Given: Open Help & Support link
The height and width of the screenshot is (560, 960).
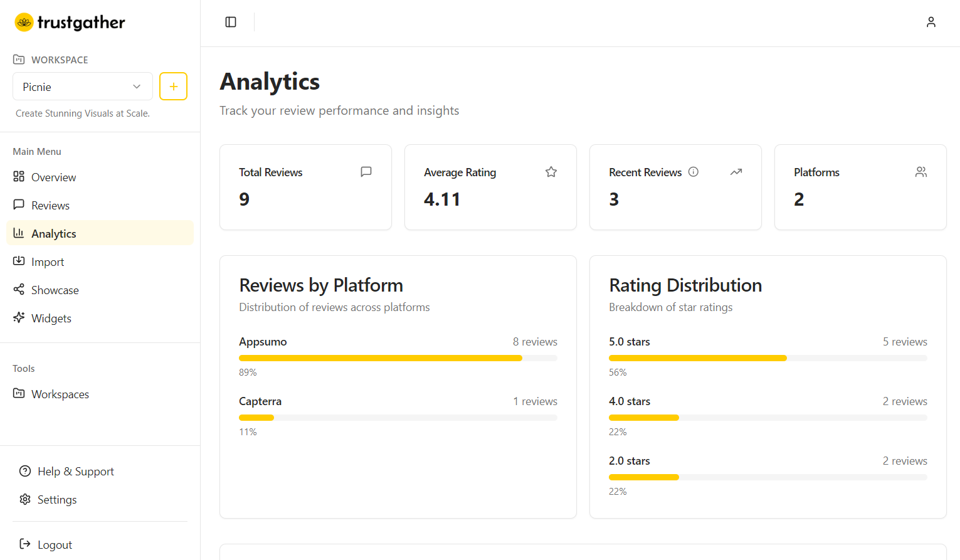Looking at the screenshot, I should point(75,472).
